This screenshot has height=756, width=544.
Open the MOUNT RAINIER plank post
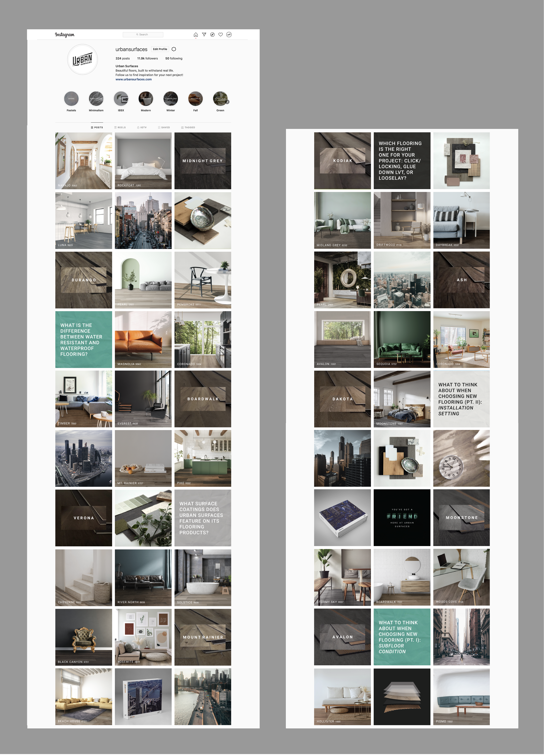coord(203,637)
